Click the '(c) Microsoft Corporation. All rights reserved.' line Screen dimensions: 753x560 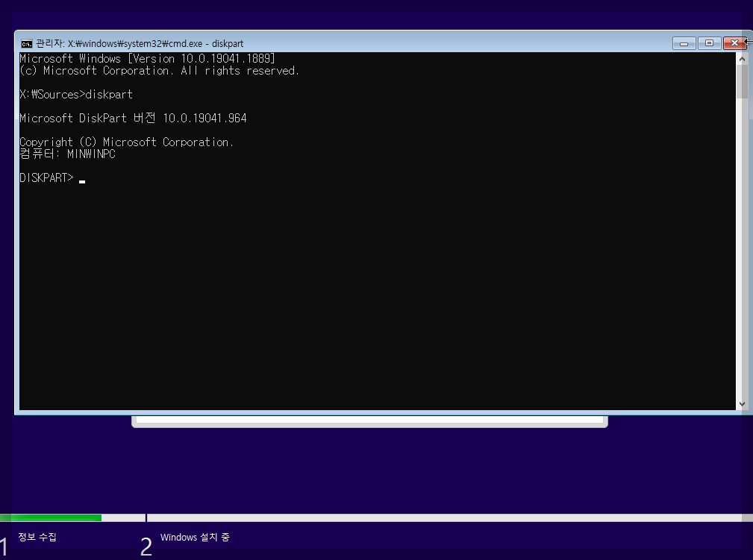[x=159, y=71]
